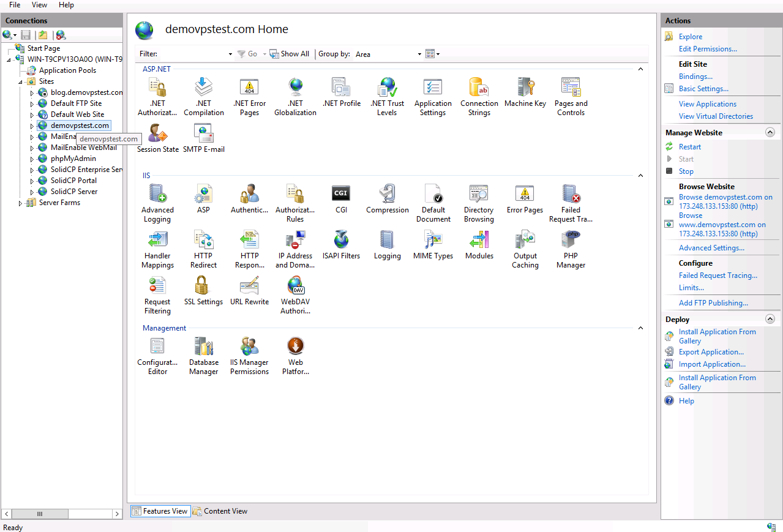Open Database Manager feature
This screenshot has height=532, width=783.
tap(203, 356)
